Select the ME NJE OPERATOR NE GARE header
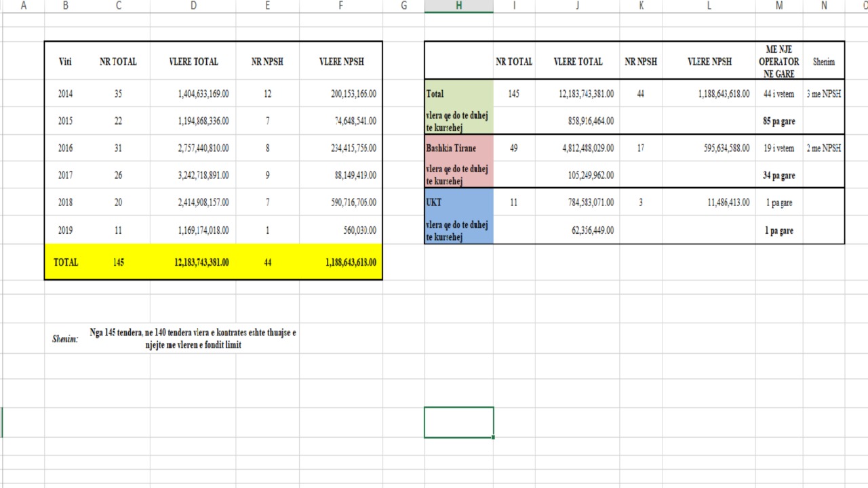Screen dimensions: 868x488 point(778,61)
